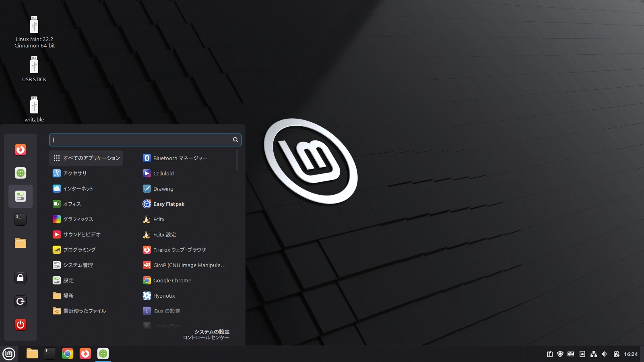
Task: Click the battery power tray icon
Action: pyautogui.click(x=616, y=354)
